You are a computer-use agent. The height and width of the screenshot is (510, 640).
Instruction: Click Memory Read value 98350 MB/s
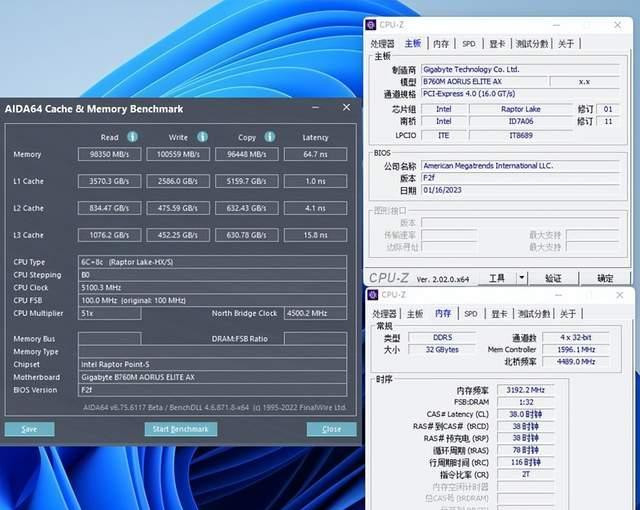[109, 154]
